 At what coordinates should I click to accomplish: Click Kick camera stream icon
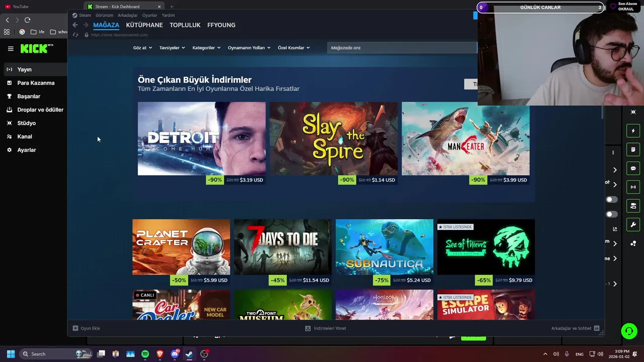point(633,206)
